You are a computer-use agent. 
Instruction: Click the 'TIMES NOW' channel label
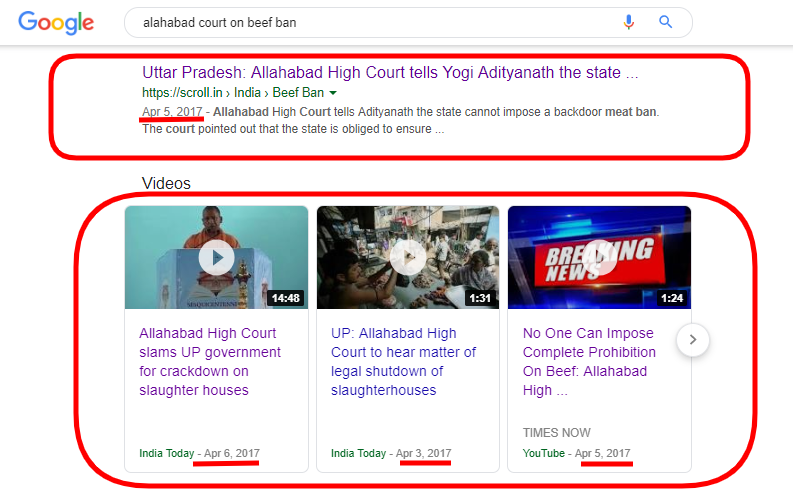point(556,433)
